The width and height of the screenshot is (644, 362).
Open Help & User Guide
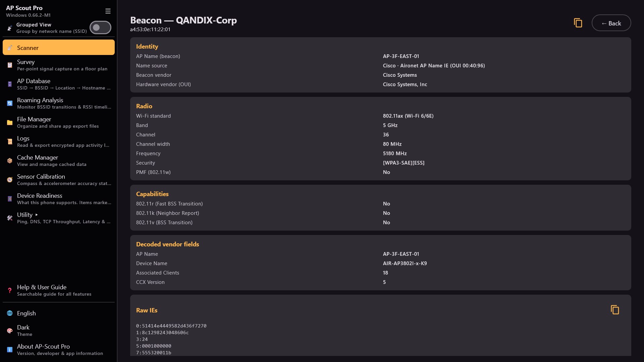click(59, 290)
